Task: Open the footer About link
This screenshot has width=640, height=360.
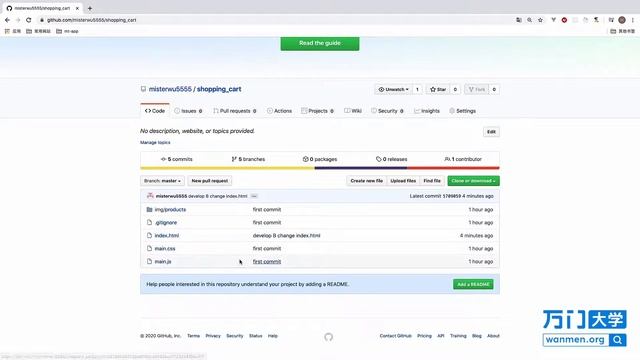Action: (493, 336)
